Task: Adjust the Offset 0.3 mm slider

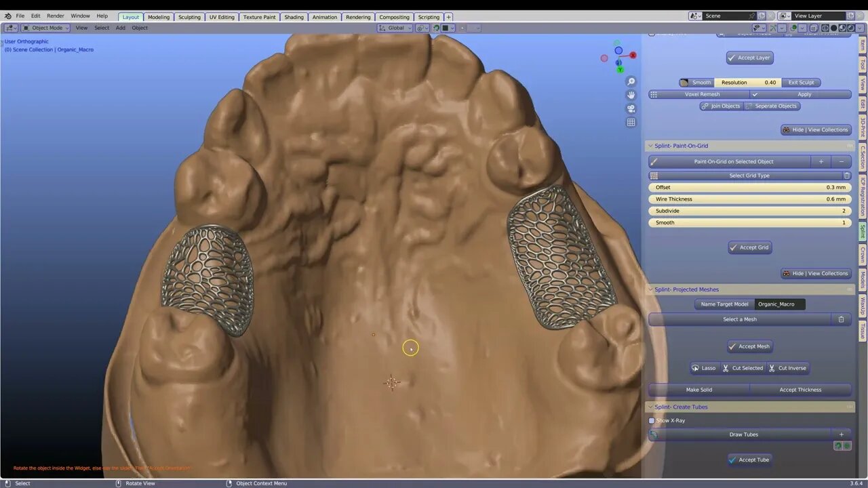Action: coord(750,187)
